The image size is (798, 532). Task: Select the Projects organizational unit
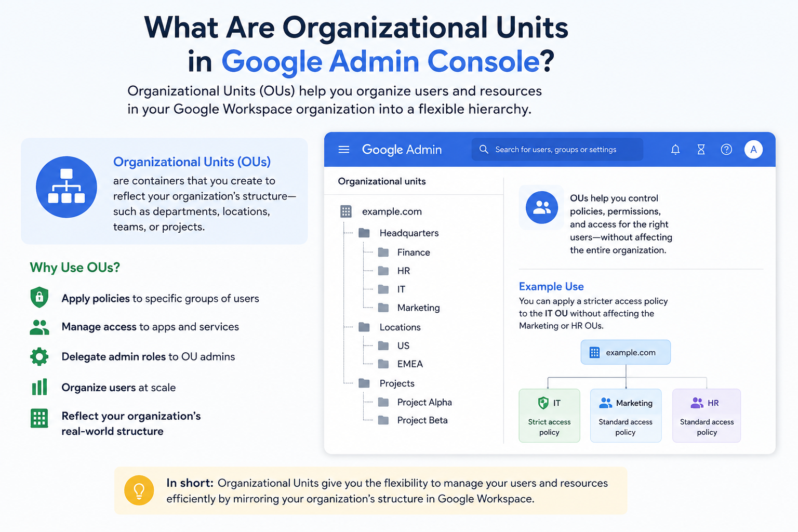click(397, 383)
